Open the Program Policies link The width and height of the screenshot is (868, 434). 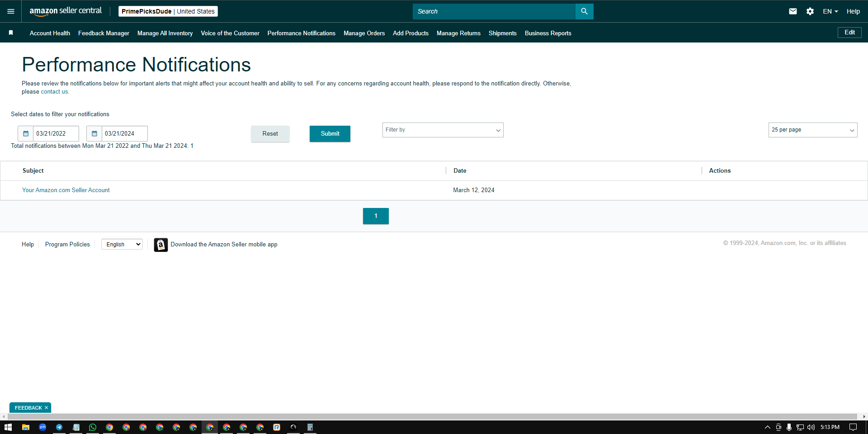[67, 245]
